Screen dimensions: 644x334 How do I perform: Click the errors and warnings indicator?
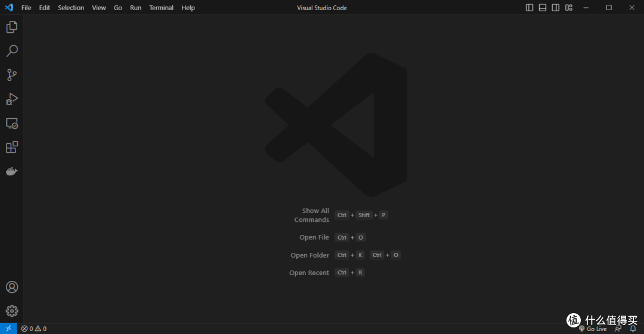tap(34, 329)
